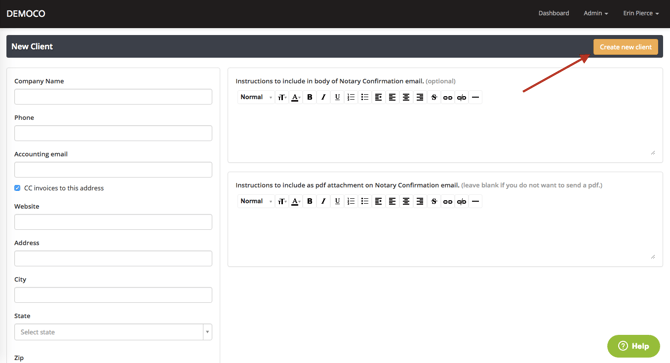Viewport: 670px width, 363px height.
Task: Focus the Address field
Action: pos(113,258)
